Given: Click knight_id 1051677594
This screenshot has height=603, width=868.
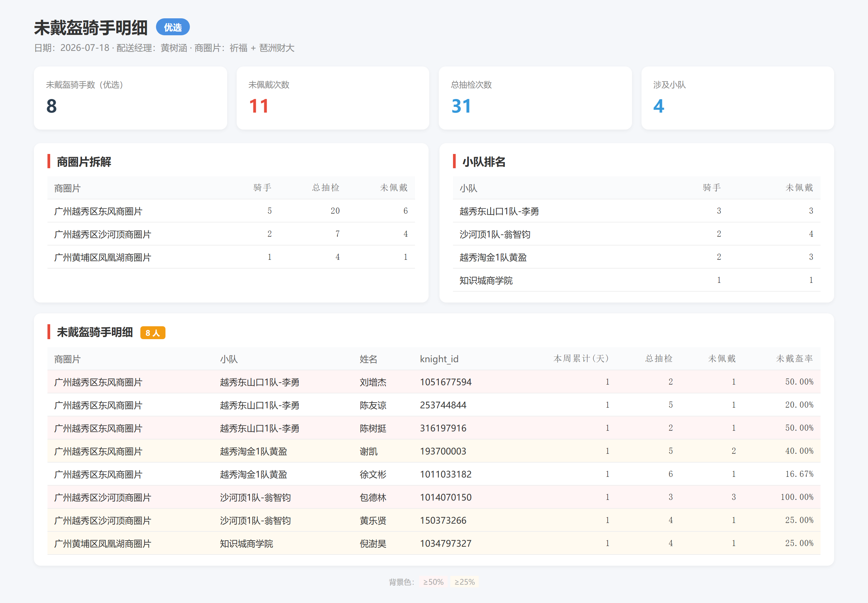Looking at the screenshot, I should pos(446,382).
